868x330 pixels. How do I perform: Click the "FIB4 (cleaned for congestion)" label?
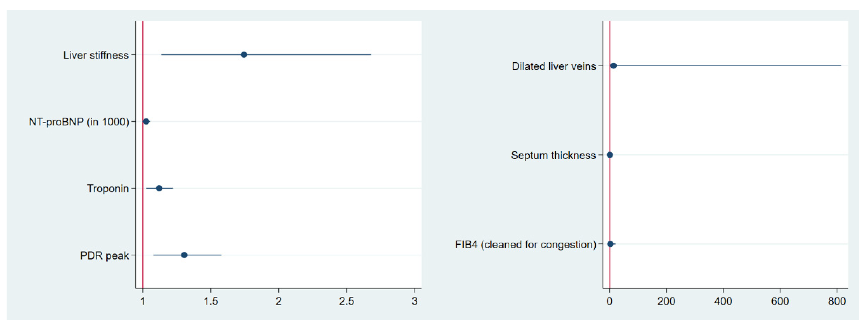525,244
